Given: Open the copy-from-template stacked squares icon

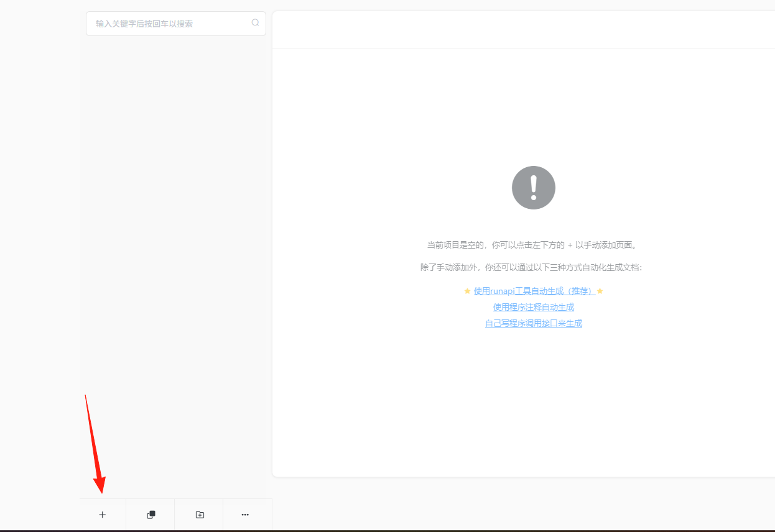Looking at the screenshot, I should pyautogui.click(x=151, y=515).
